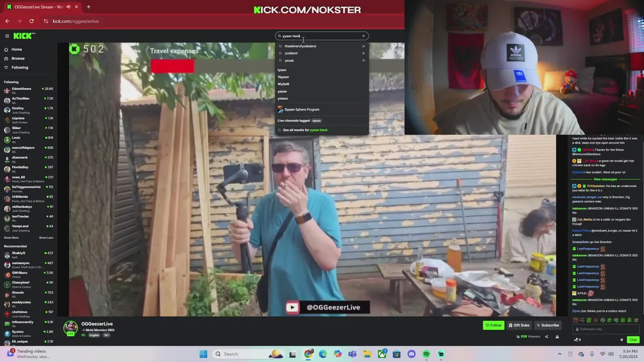The image size is (644, 362).
Task: Go to Home in the sidebar
Action: click(17, 49)
